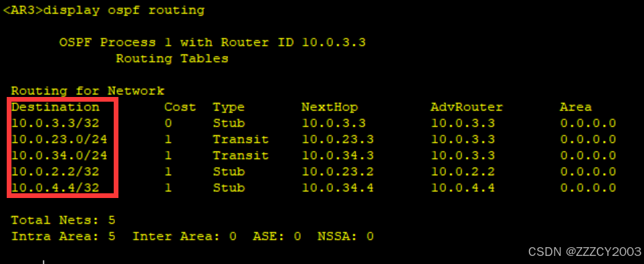Click the 'Total Nets: 5' line
The image size is (644, 264).
coord(63,220)
